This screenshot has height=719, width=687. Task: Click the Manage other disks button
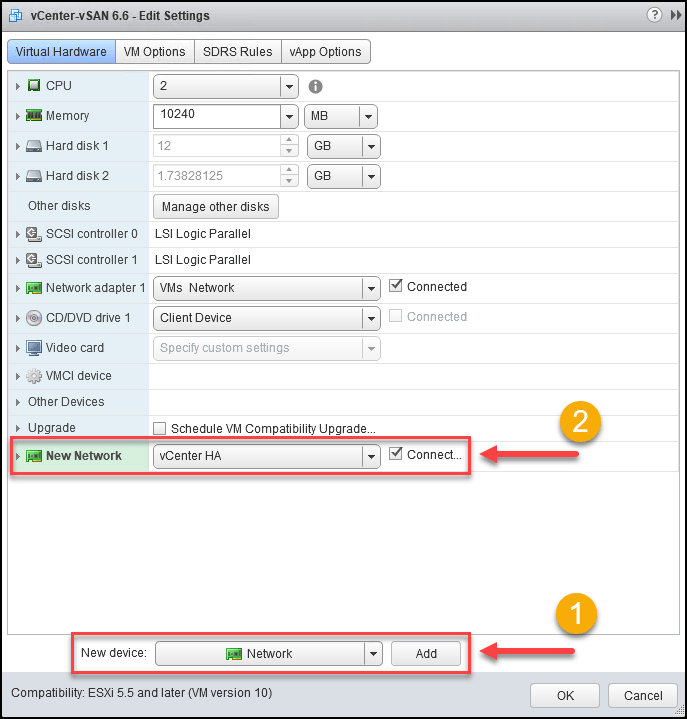pyautogui.click(x=216, y=206)
